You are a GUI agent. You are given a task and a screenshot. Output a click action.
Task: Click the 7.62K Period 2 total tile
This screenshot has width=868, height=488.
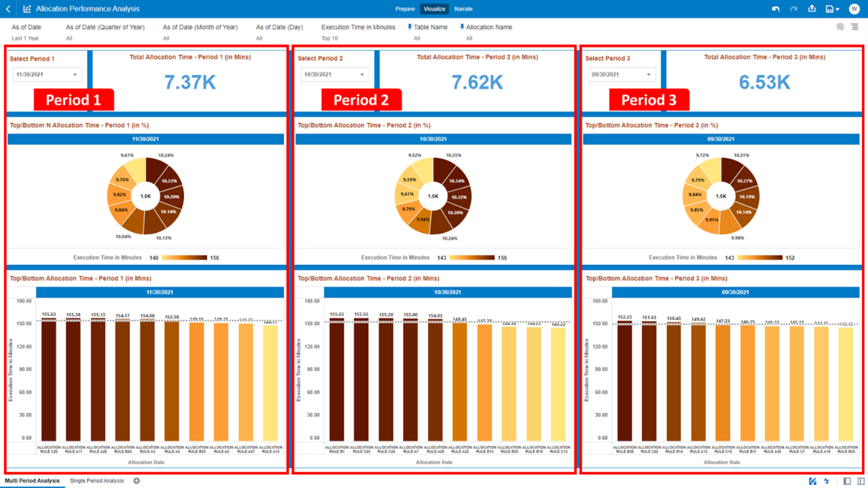pyautogui.click(x=477, y=82)
